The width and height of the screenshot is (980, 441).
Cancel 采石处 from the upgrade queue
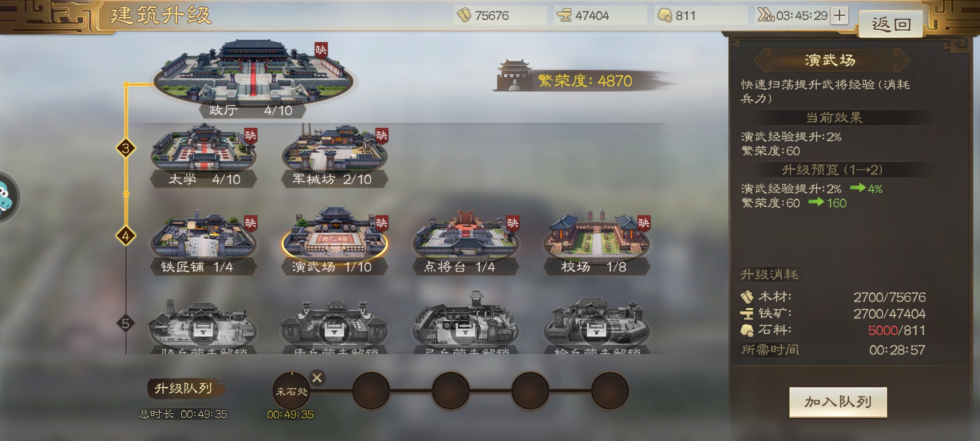(317, 378)
